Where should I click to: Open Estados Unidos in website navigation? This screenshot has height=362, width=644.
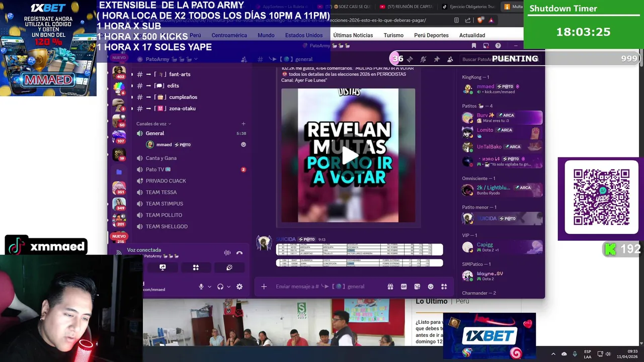pos(304,35)
